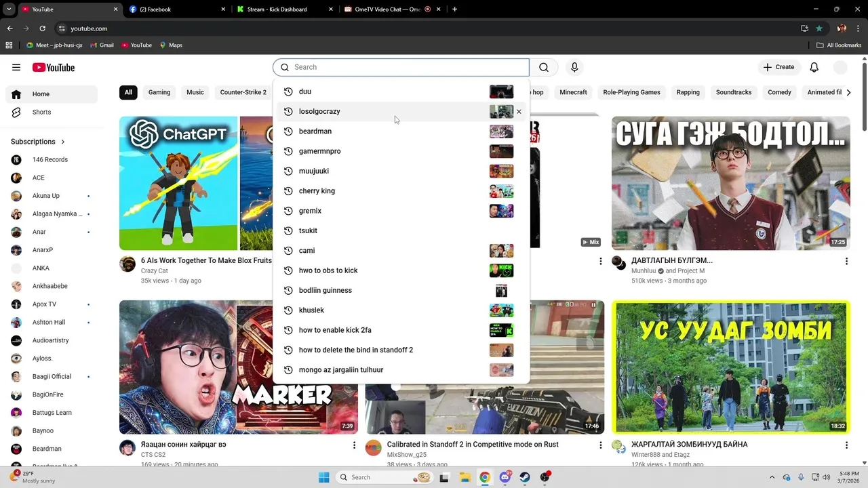868x488 pixels.
Task: Open the Chrome apps grid shortcut
Action: point(9,45)
